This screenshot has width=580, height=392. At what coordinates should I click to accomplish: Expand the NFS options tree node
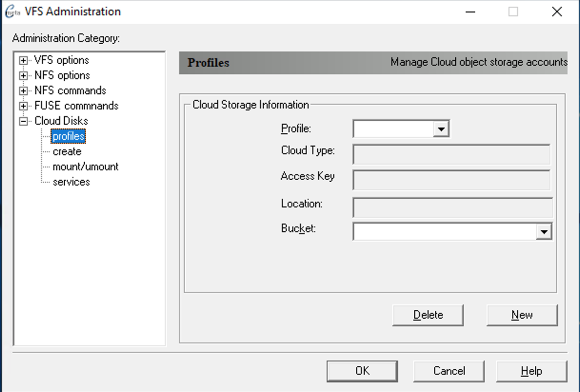(x=22, y=76)
